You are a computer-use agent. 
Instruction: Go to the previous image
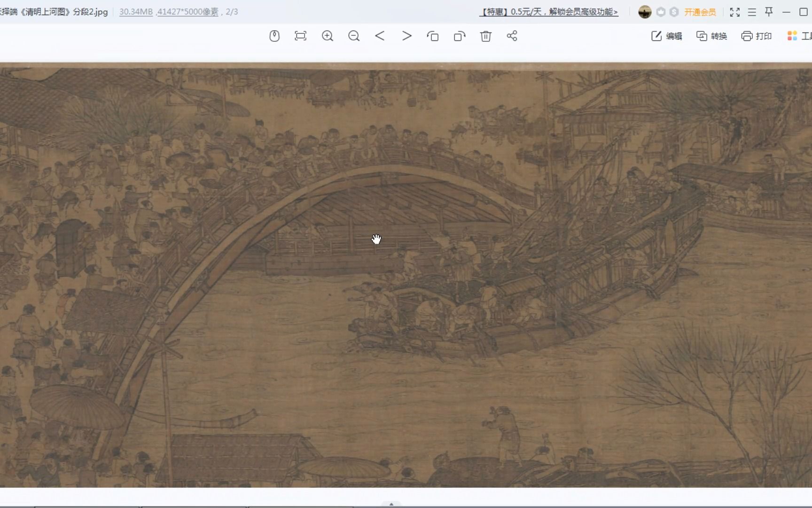(380, 36)
